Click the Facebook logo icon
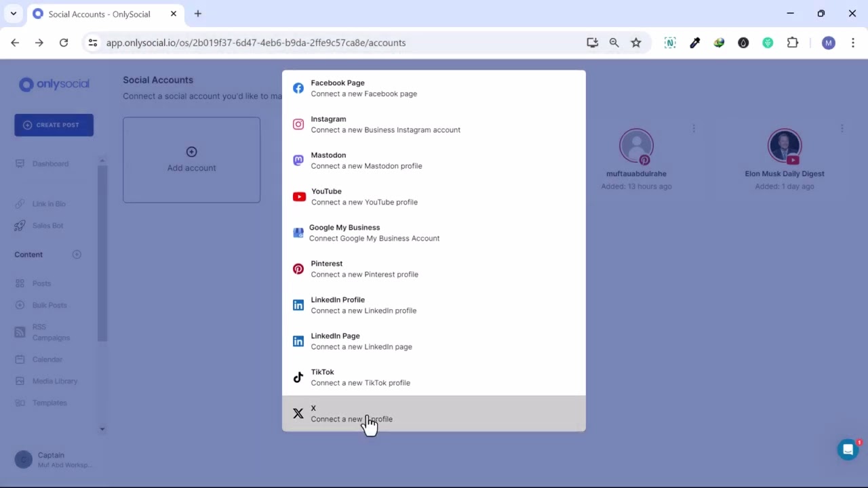 pos(298,88)
